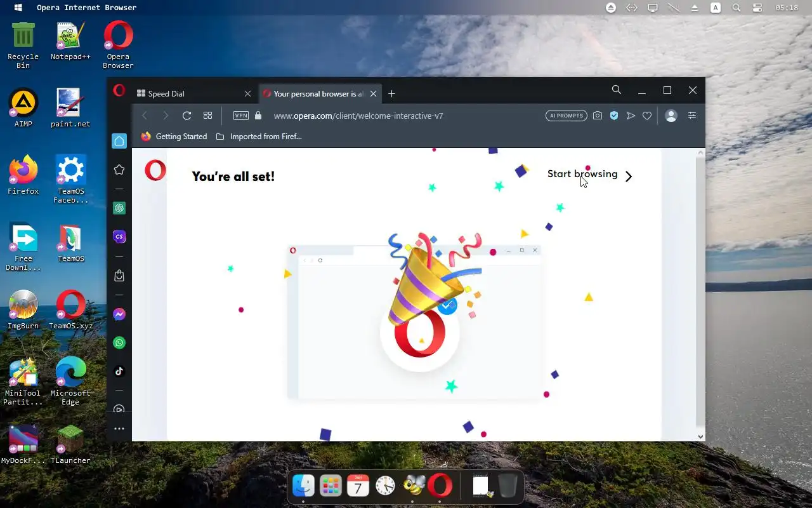
Task: Click the padlock site info icon
Action: click(x=258, y=116)
